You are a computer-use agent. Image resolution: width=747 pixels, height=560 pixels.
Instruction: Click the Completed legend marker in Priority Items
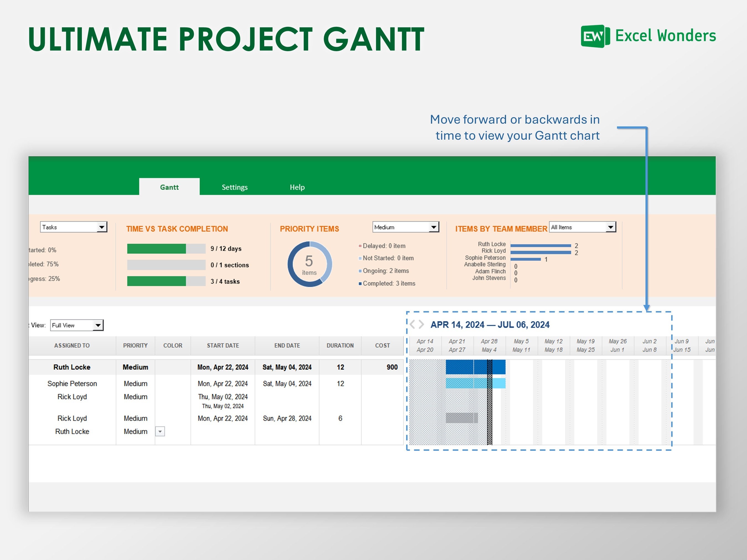[x=360, y=283]
